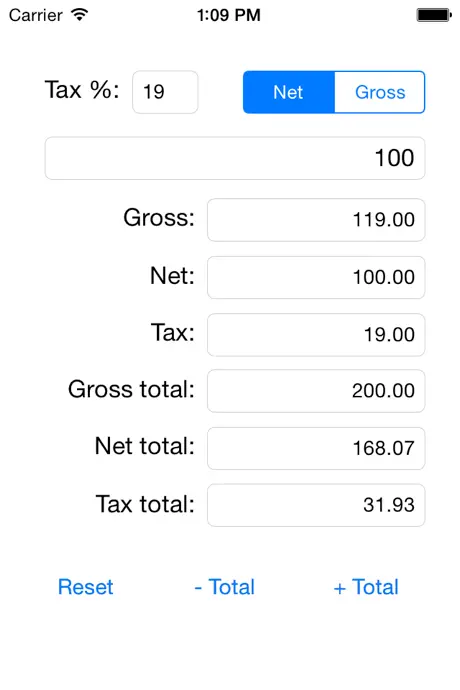The width and height of the screenshot is (460, 690).
Task: Tap the Tax % input field
Action: pos(166,92)
